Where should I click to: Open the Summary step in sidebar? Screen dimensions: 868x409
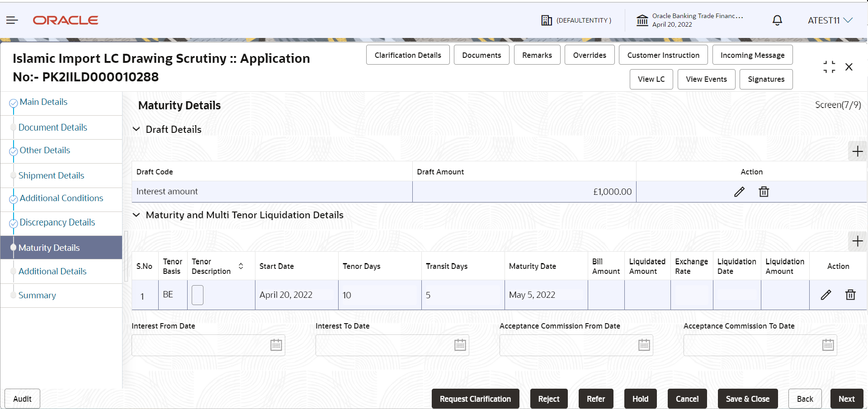tap(37, 295)
